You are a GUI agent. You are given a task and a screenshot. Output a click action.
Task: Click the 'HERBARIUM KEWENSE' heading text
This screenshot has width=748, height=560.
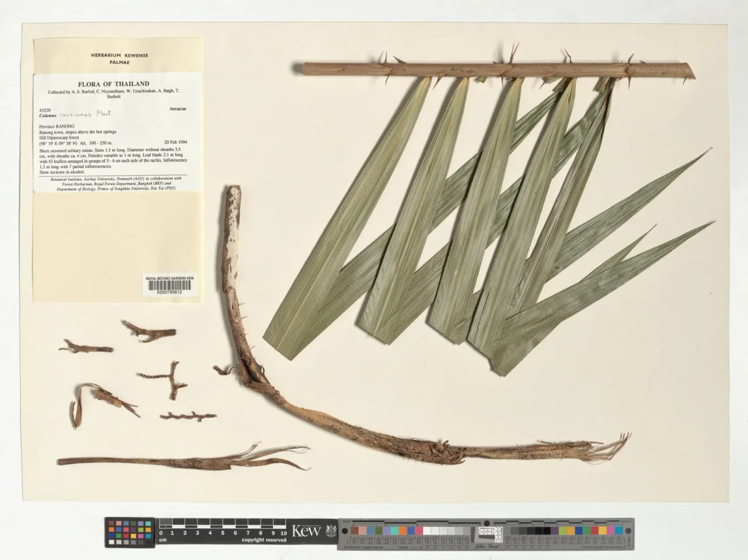[119, 55]
